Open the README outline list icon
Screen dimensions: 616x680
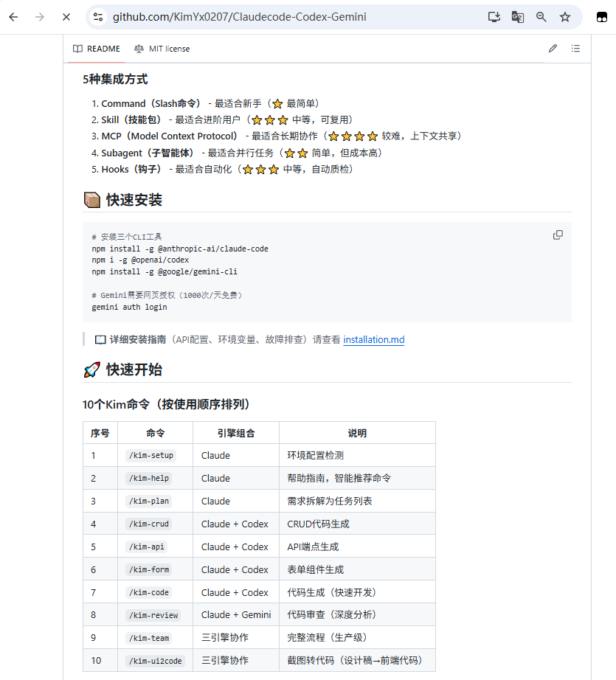pyautogui.click(x=575, y=49)
